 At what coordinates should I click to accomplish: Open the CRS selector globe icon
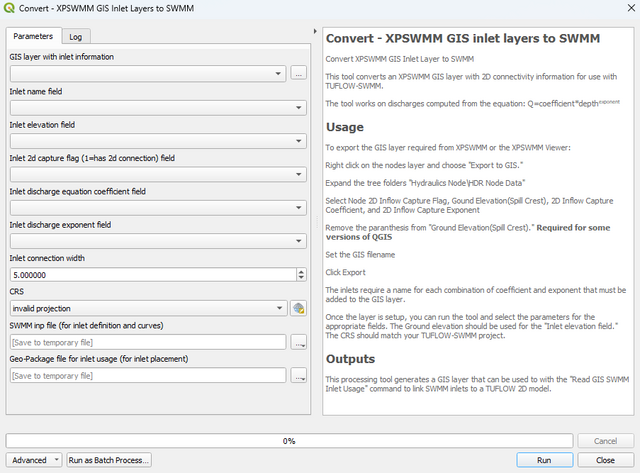click(x=298, y=308)
